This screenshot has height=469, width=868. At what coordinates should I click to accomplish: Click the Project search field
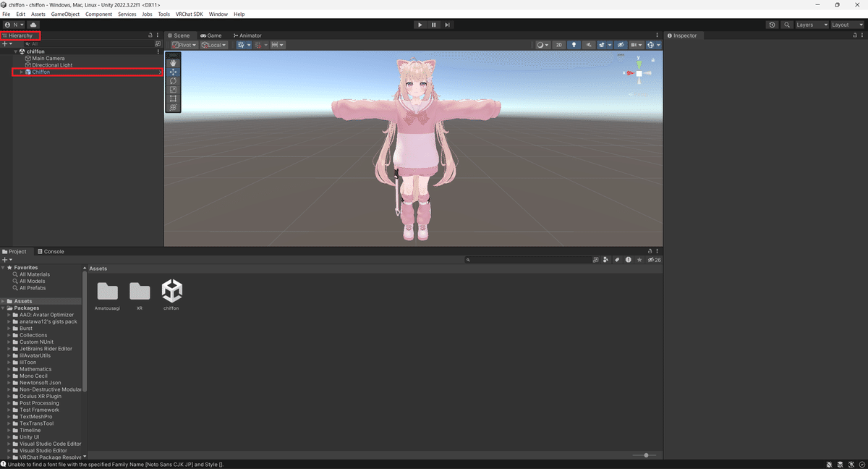[x=527, y=259]
